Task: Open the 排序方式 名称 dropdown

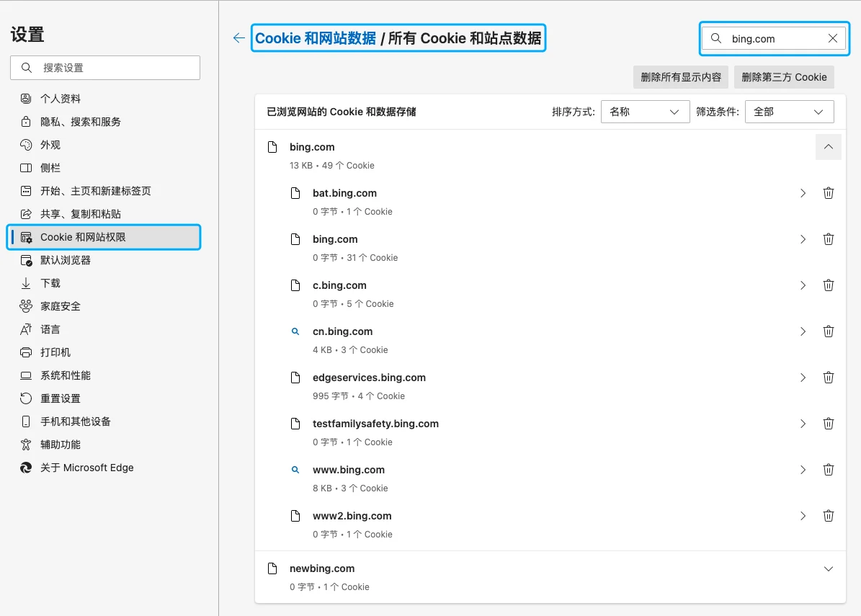Action: point(645,112)
